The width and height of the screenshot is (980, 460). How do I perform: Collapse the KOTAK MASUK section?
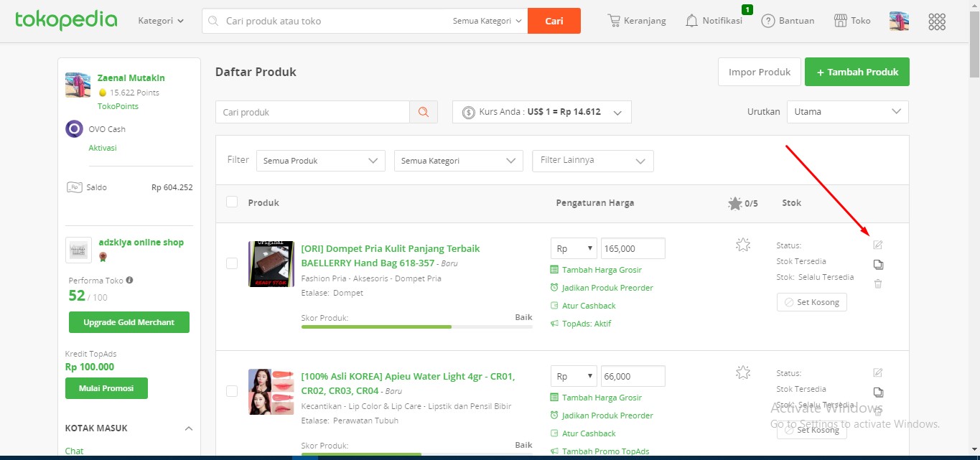(188, 428)
